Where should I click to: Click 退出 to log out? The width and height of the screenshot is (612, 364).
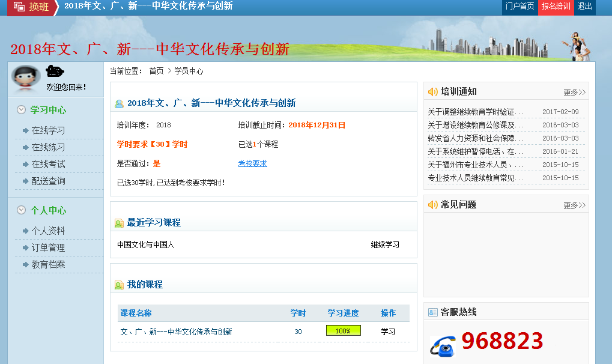click(x=584, y=7)
